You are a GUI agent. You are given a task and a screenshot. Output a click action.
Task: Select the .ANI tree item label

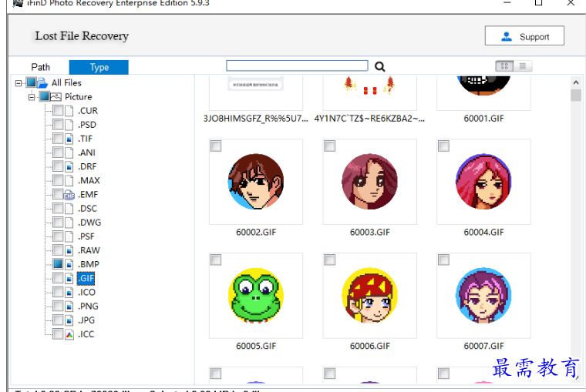(x=86, y=152)
